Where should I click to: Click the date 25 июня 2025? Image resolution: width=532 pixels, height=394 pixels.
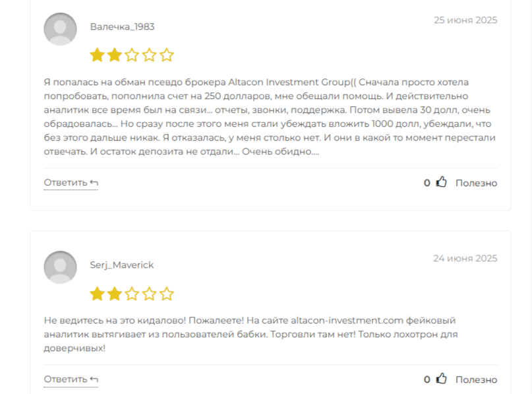pyautogui.click(x=465, y=20)
